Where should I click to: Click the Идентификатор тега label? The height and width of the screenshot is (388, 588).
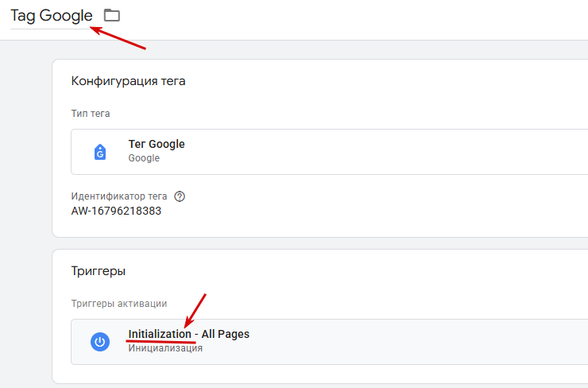pos(119,196)
